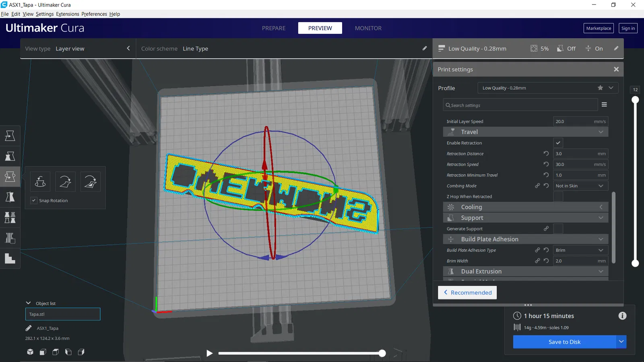Screen dimensions: 644x362
Task: Open the Combing Mode dropdown
Action: [580, 186]
